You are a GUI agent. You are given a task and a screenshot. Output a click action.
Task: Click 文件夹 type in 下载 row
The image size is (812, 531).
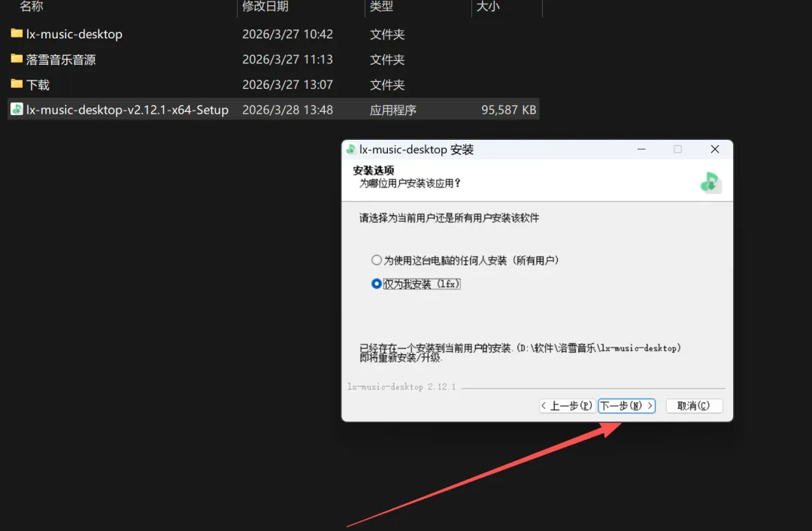click(387, 84)
